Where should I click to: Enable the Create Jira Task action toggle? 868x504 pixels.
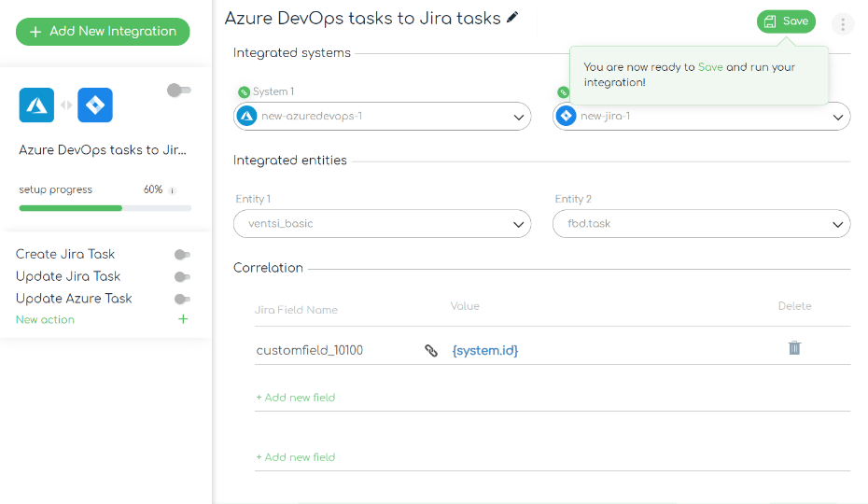pyautogui.click(x=182, y=255)
